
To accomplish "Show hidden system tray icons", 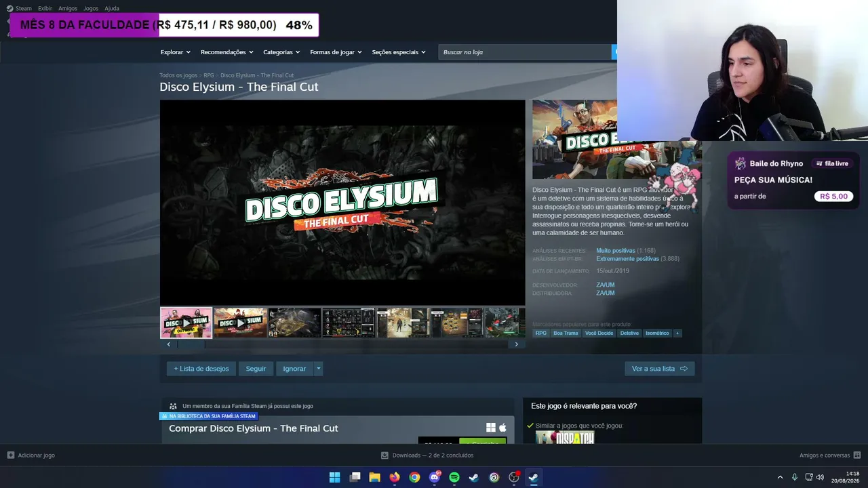I will point(780,477).
